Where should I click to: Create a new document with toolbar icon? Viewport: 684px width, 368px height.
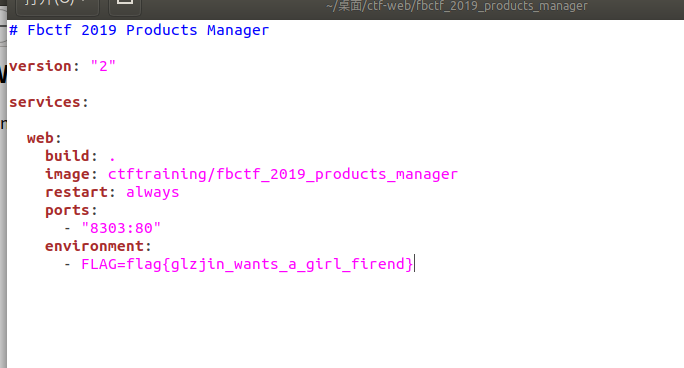coord(125,4)
